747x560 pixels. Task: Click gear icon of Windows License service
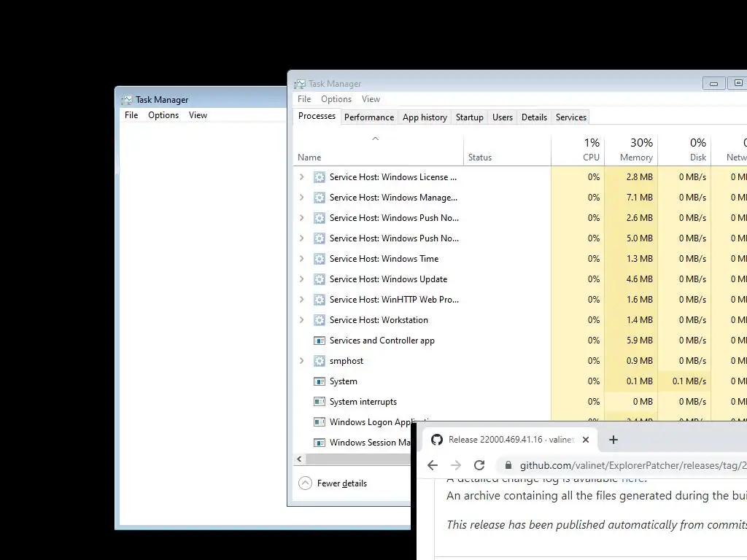320,177
